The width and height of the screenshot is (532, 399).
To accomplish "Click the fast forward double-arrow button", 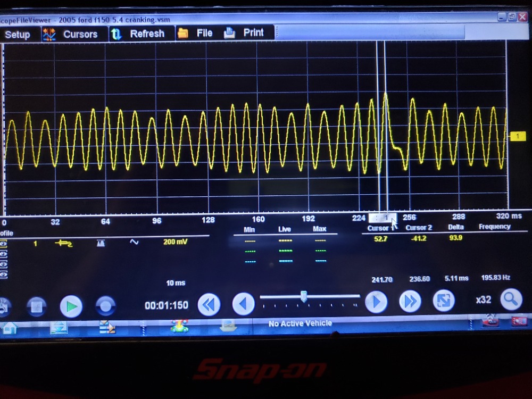I will pos(410,302).
